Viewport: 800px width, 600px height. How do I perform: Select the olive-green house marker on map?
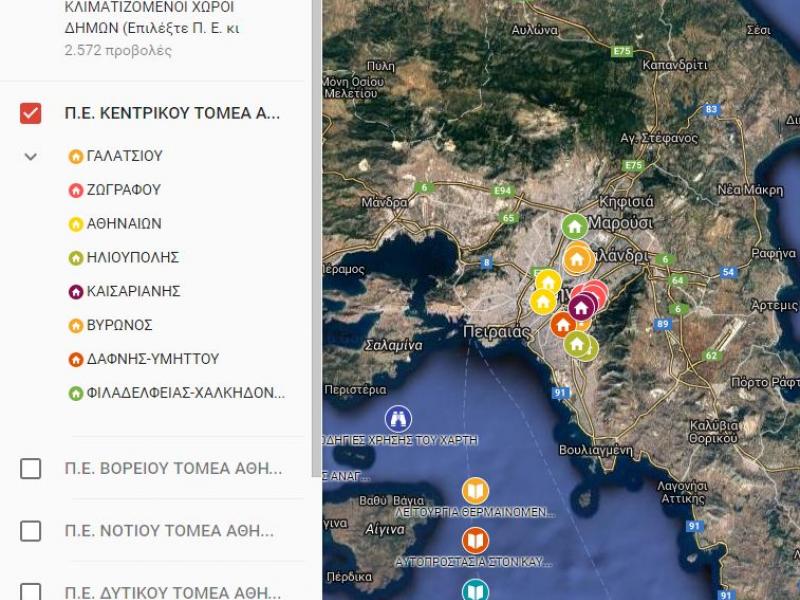(577, 344)
